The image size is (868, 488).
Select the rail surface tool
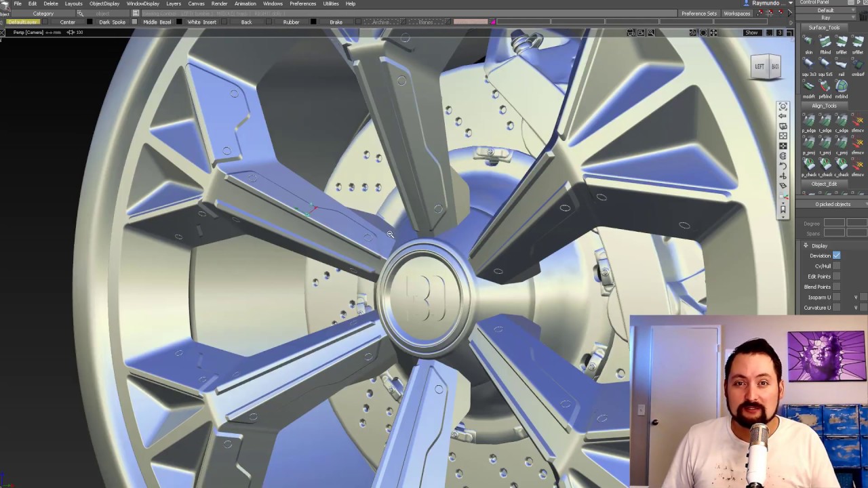(x=841, y=66)
